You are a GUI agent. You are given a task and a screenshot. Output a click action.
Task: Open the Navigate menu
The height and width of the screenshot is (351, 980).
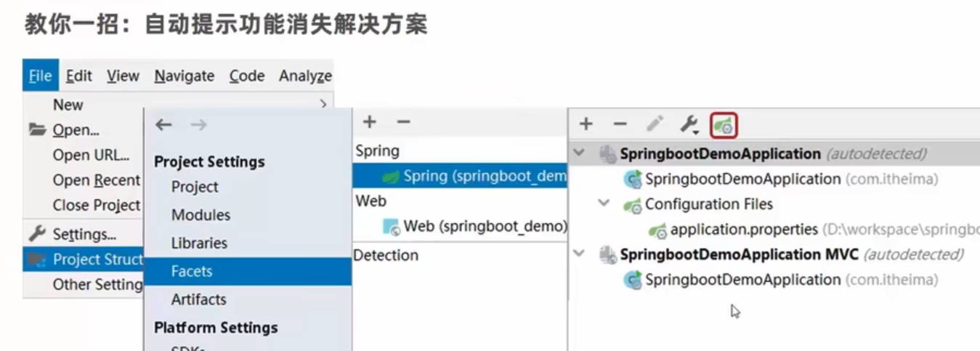[x=184, y=76]
